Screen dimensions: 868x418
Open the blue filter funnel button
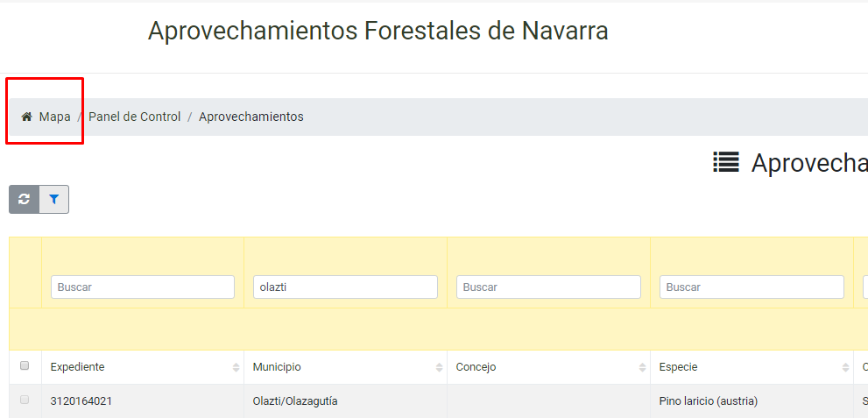click(x=53, y=199)
